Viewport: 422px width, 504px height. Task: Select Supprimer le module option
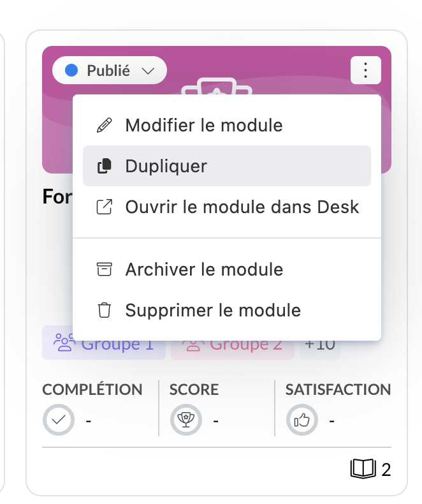213,311
